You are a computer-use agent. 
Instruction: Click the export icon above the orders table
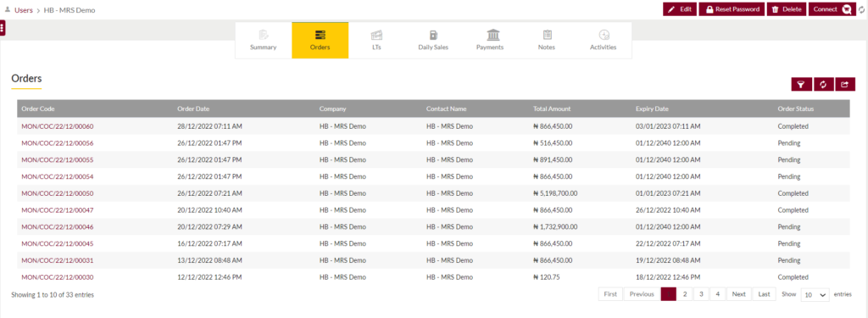[845, 84]
